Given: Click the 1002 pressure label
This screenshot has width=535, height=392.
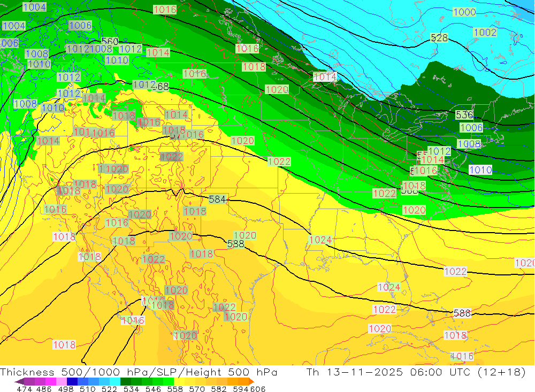Looking at the screenshot, I should [x=485, y=33].
